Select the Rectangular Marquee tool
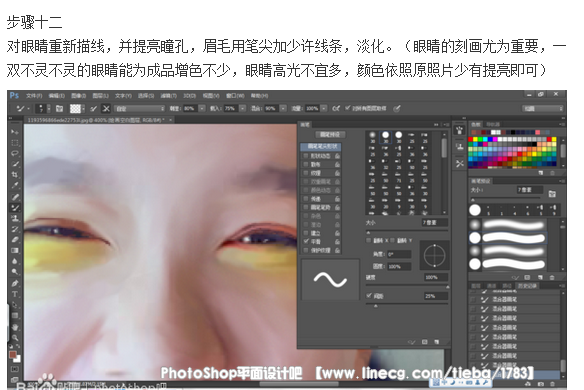 [x=15, y=143]
